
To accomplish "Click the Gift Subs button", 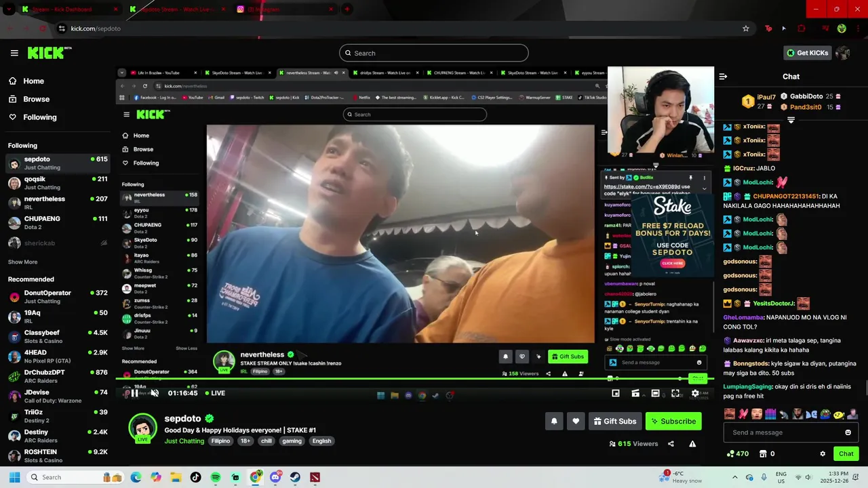I will pyautogui.click(x=615, y=421).
